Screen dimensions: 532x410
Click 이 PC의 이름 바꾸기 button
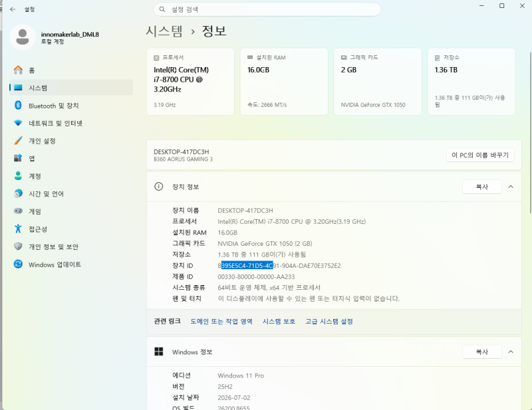(x=480, y=155)
